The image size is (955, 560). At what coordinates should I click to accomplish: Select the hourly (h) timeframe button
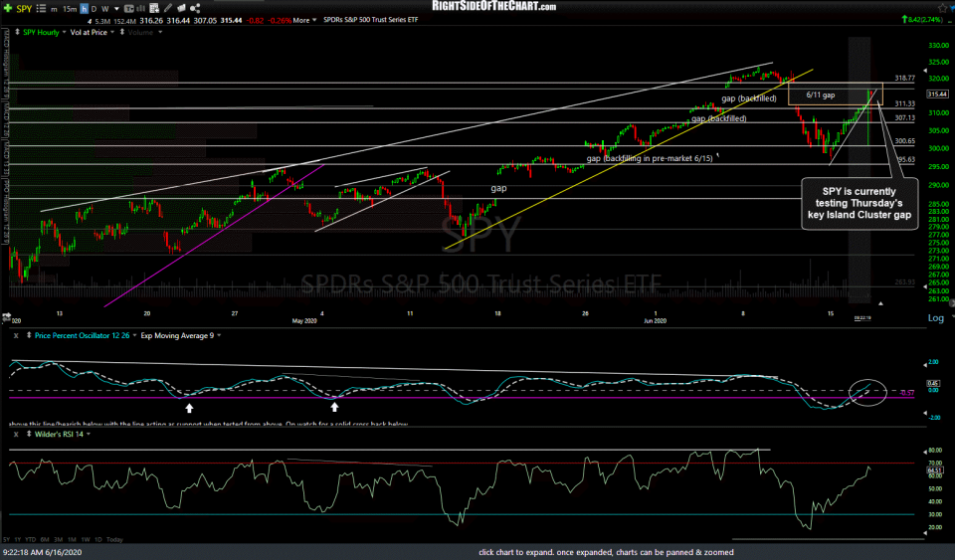tap(84, 9)
